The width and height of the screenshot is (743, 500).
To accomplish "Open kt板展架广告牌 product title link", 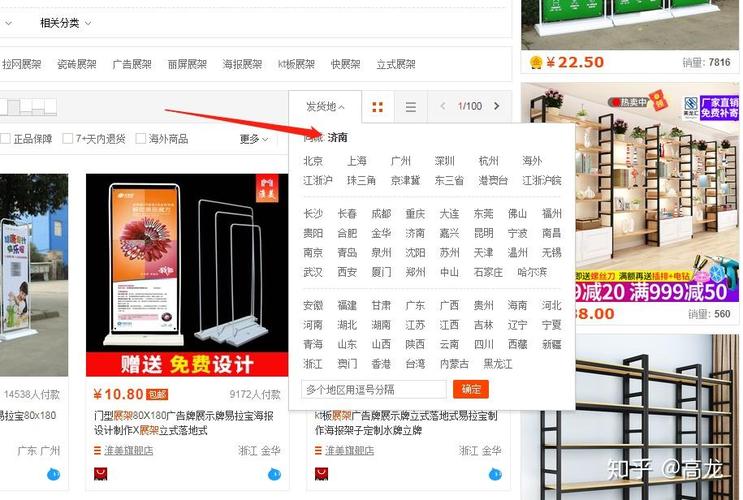I will (x=406, y=423).
